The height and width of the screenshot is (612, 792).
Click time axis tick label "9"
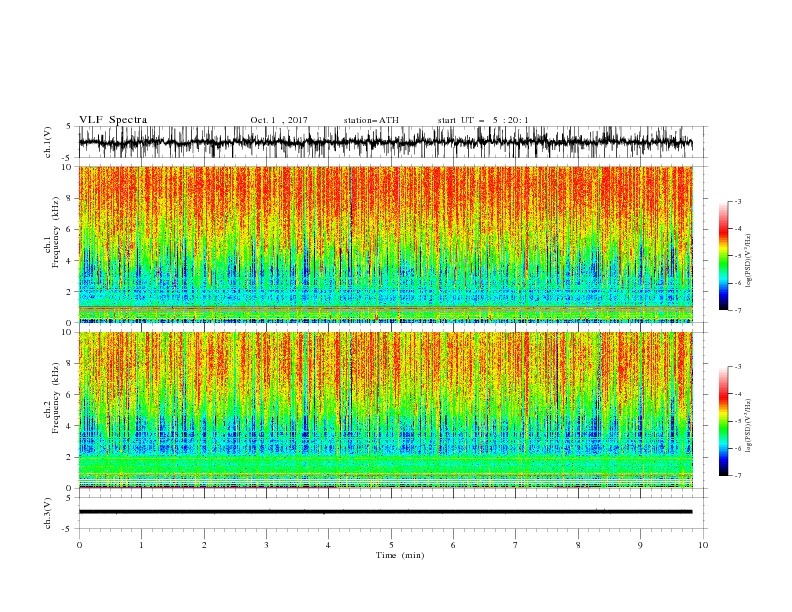tap(640, 545)
